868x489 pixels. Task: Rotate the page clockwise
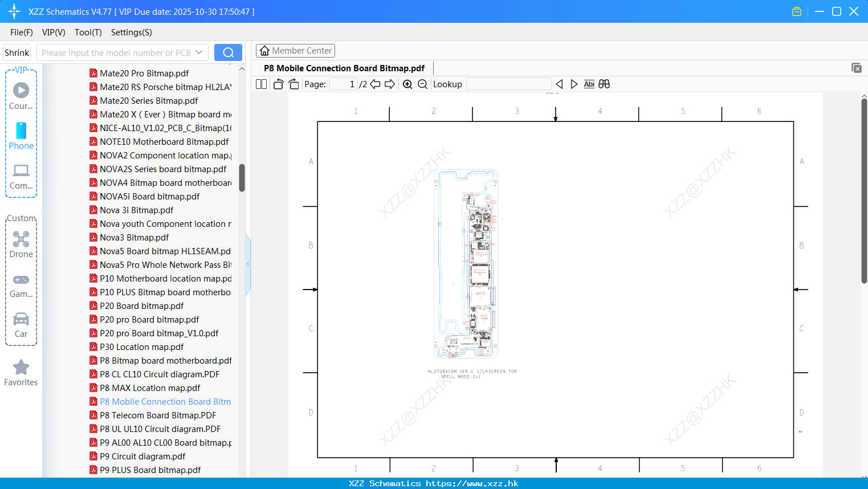coord(294,84)
